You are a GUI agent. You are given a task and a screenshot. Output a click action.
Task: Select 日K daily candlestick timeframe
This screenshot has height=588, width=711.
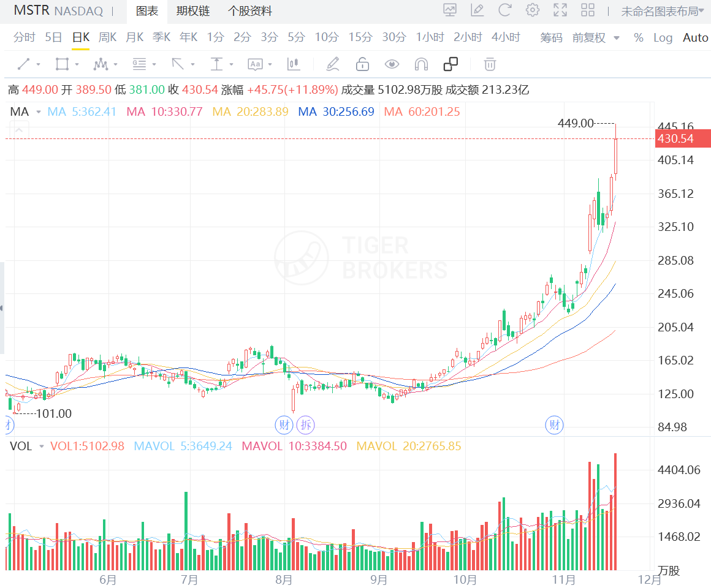[81, 37]
